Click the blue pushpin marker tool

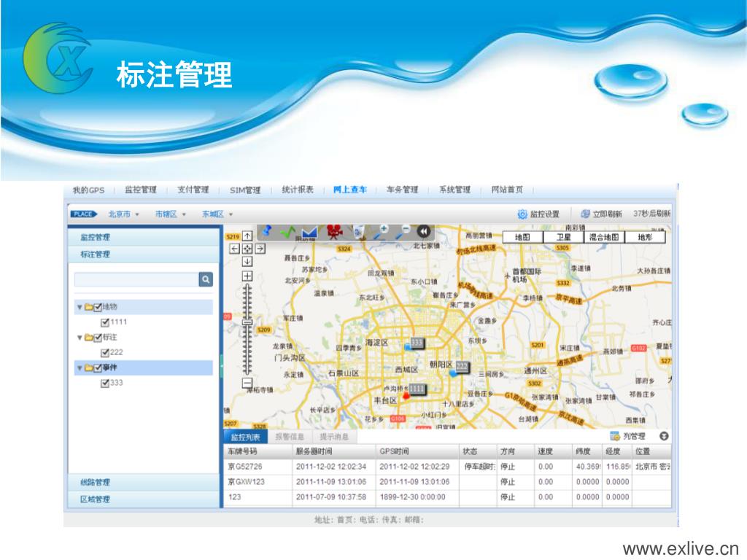(x=267, y=231)
